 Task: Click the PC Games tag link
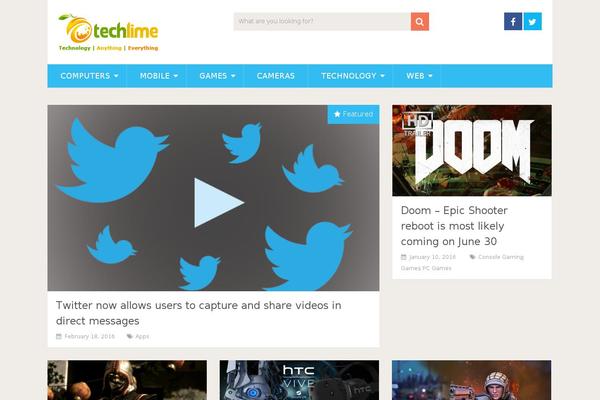coord(437,268)
